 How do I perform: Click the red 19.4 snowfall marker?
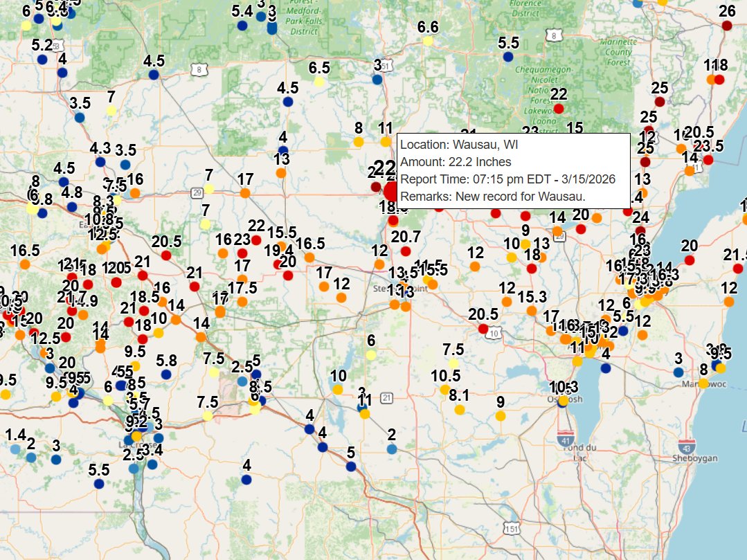coord(278,264)
